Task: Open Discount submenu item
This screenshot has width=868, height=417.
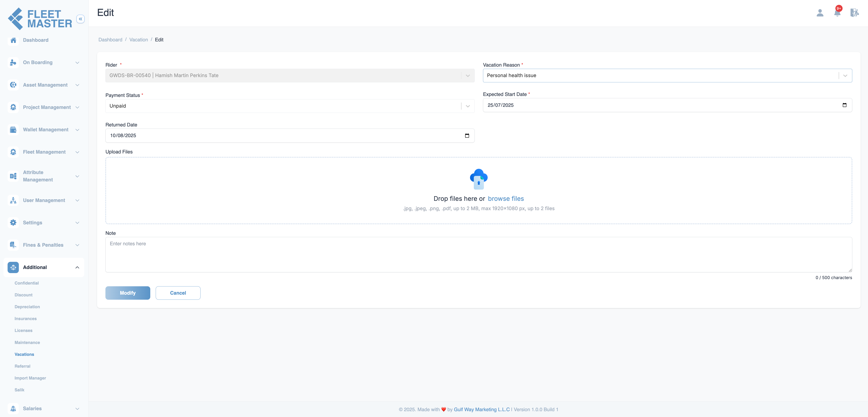Action: [23, 295]
